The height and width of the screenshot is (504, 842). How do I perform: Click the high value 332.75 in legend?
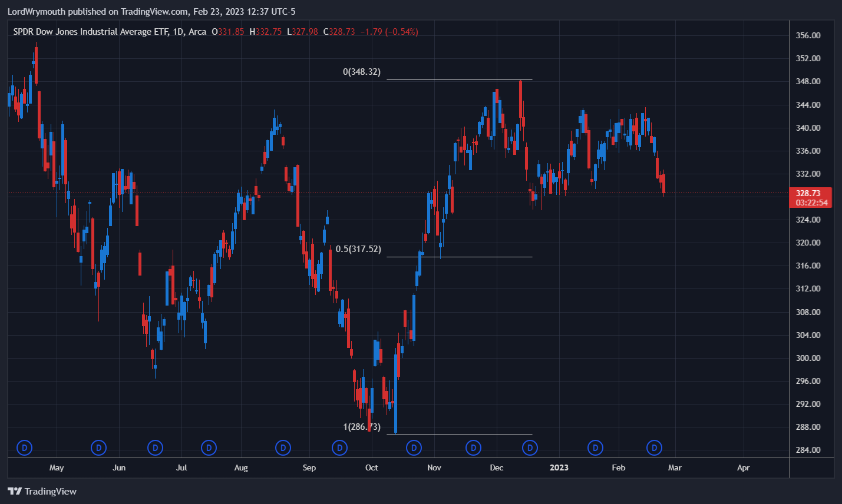point(269,32)
